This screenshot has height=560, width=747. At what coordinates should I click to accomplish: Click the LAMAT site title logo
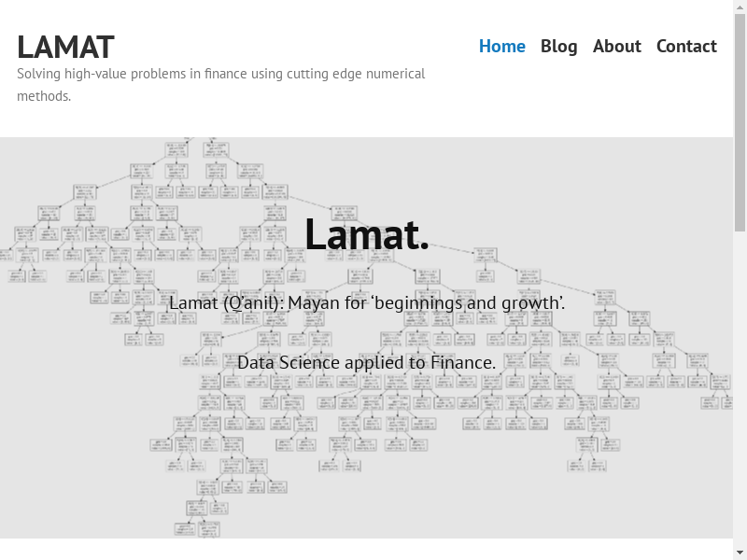tap(65, 47)
